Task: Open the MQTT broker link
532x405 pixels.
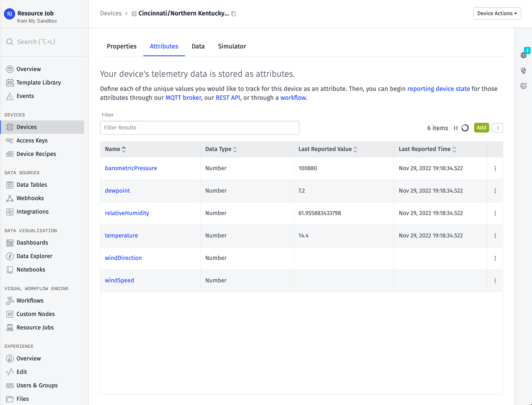Action: click(183, 98)
